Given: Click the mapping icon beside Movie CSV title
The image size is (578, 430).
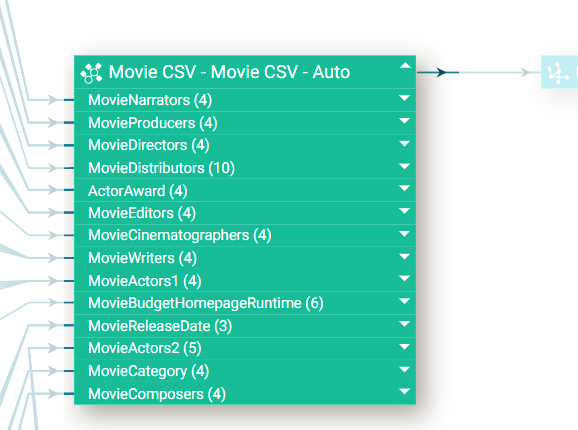Looking at the screenshot, I should 91,73.
